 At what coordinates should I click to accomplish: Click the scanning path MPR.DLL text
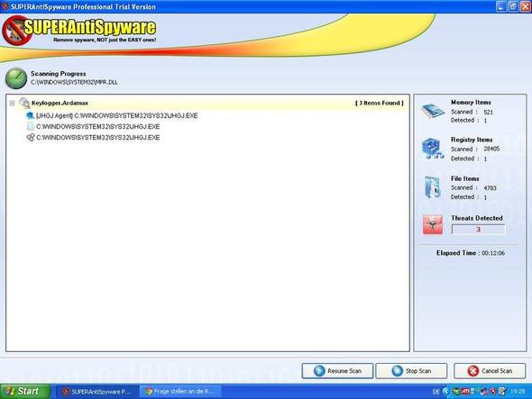(x=74, y=82)
